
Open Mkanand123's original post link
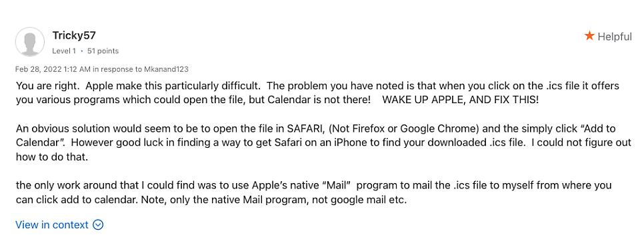coord(167,69)
